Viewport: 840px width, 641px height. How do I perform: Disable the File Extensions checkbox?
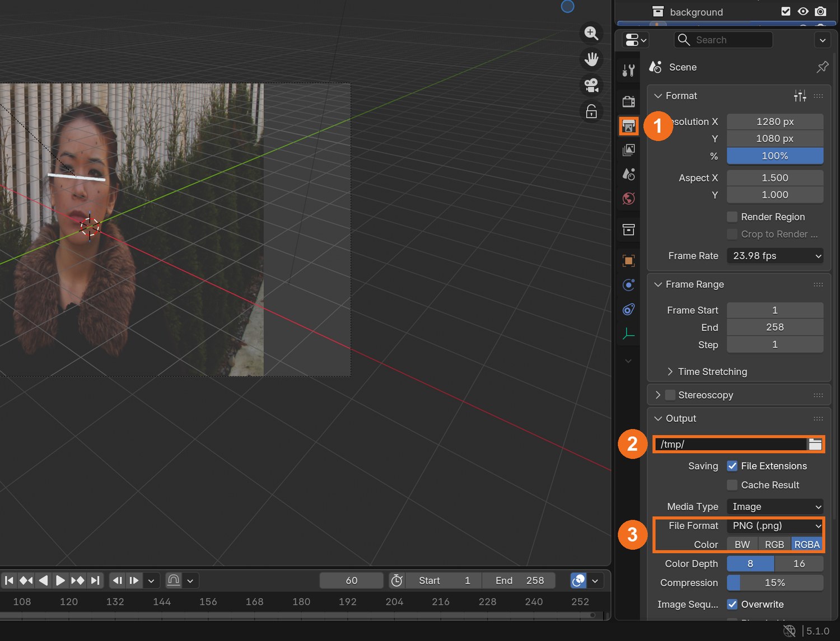click(x=732, y=466)
